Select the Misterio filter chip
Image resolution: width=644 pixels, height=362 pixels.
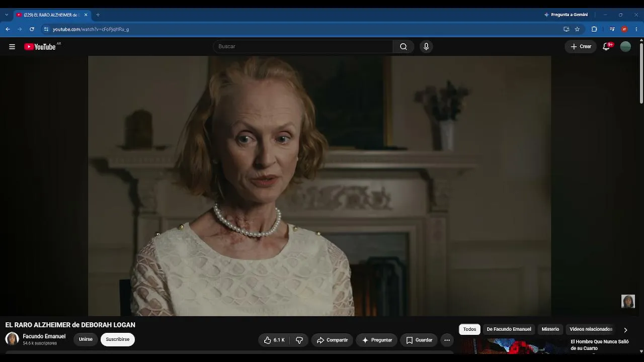pos(550,329)
